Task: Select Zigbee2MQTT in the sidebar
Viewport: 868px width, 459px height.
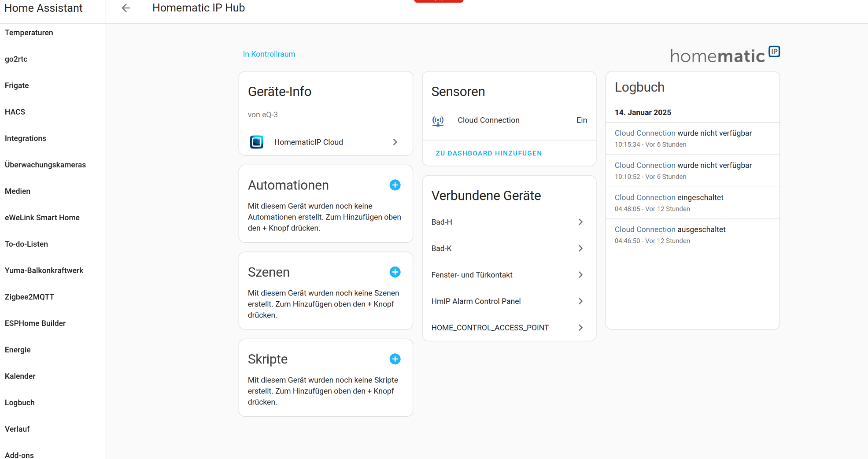Action: click(x=30, y=297)
